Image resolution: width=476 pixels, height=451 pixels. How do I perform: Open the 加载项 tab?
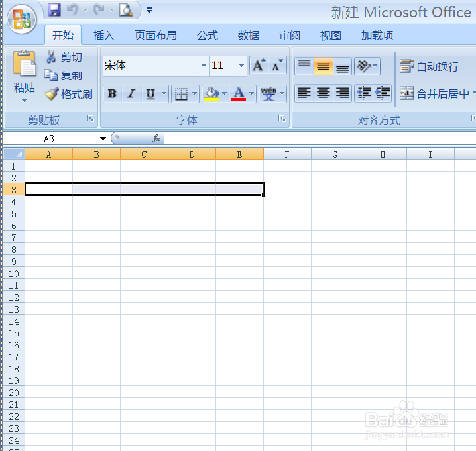point(377,36)
